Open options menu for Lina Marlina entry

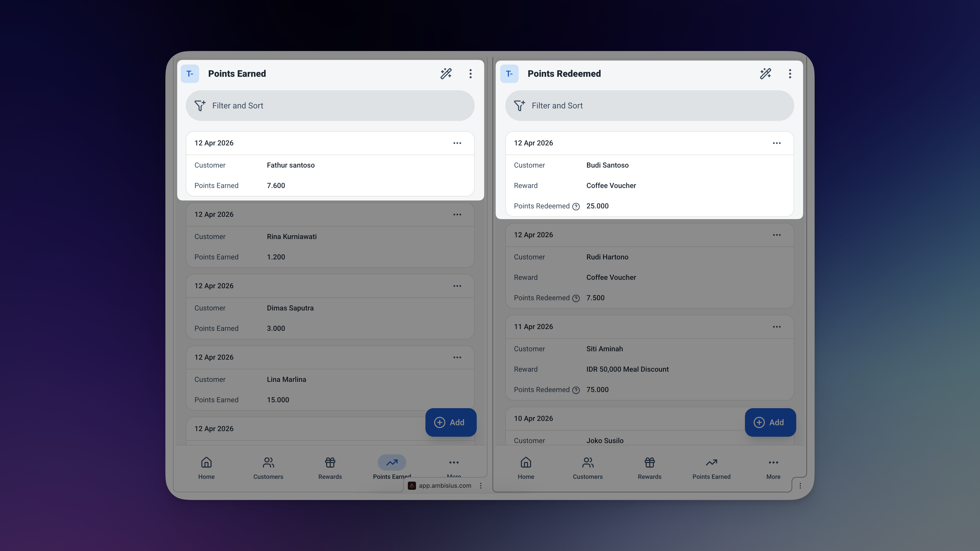tap(457, 357)
